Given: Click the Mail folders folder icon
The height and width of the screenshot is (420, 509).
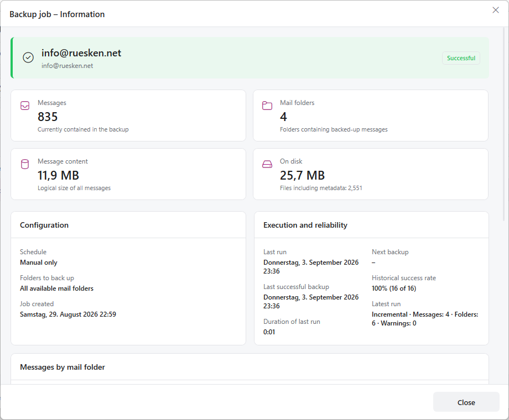Looking at the screenshot, I should (x=267, y=106).
